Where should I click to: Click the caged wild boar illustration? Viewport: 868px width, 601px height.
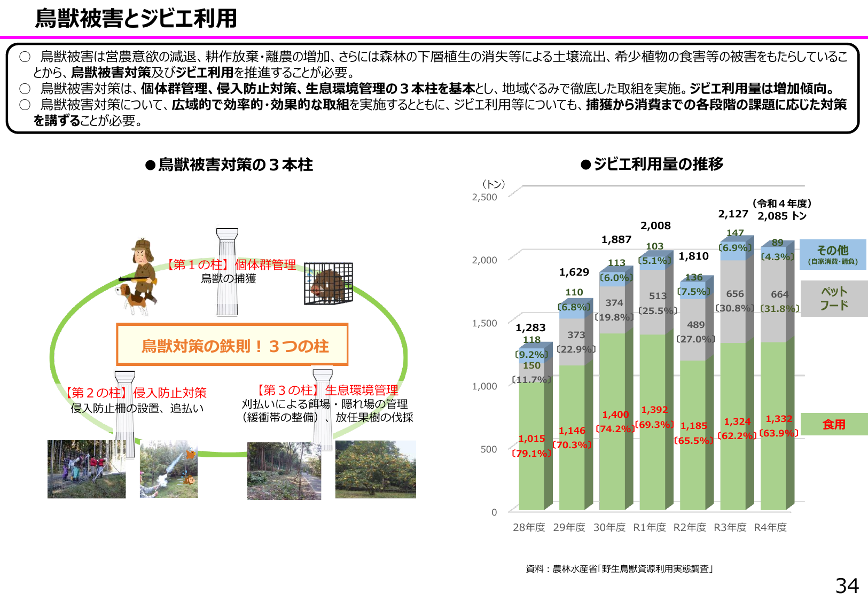[x=328, y=284]
